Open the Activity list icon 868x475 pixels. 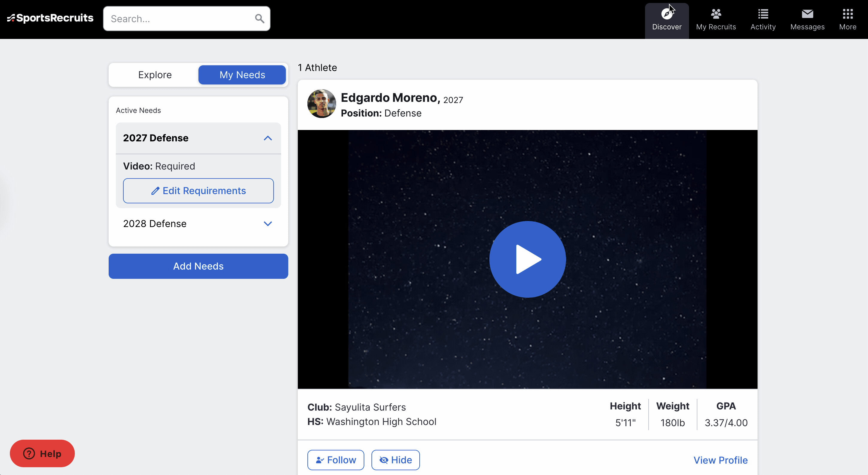click(763, 14)
